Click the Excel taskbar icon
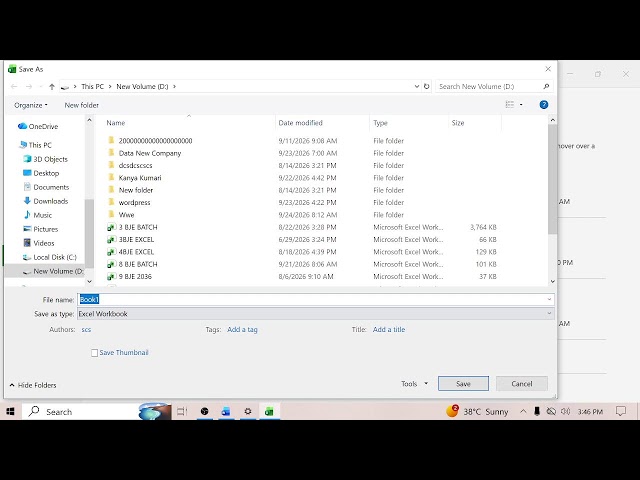The width and height of the screenshot is (640, 480). [269, 411]
